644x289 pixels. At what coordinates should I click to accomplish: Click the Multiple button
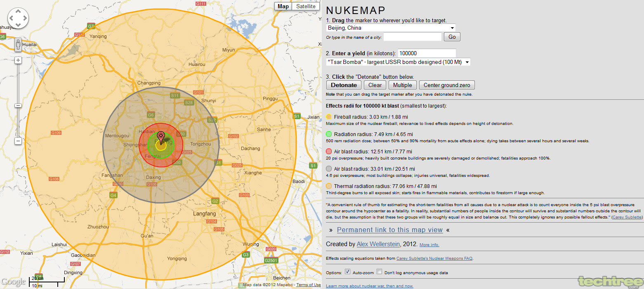tap(402, 85)
